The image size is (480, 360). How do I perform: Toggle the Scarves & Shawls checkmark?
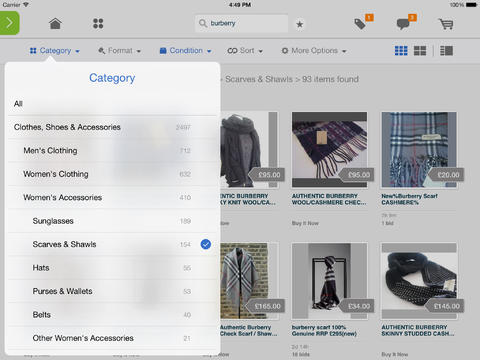pyautogui.click(x=206, y=244)
